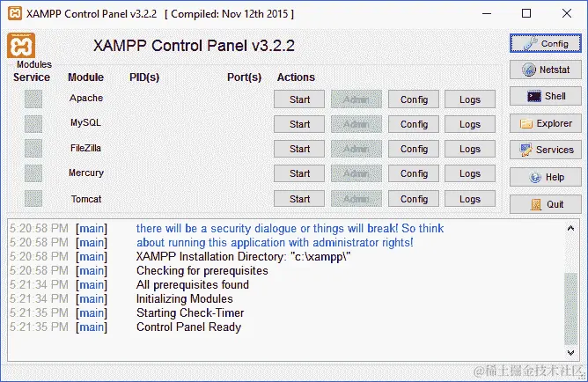Screen dimensions: 588x382
Task: Click 'XAMPP Installation Directory' log line
Action: point(243,256)
